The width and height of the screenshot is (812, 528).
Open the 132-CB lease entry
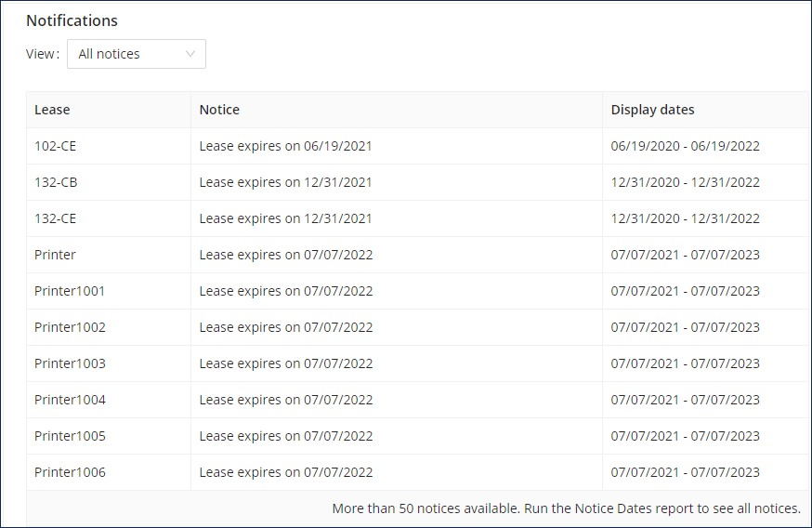coord(56,182)
